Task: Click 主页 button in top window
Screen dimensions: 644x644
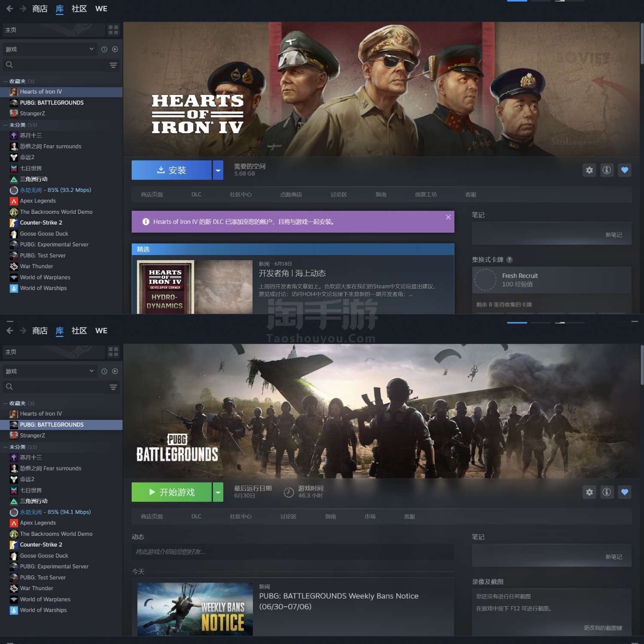Action: pyautogui.click(x=54, y=30)
